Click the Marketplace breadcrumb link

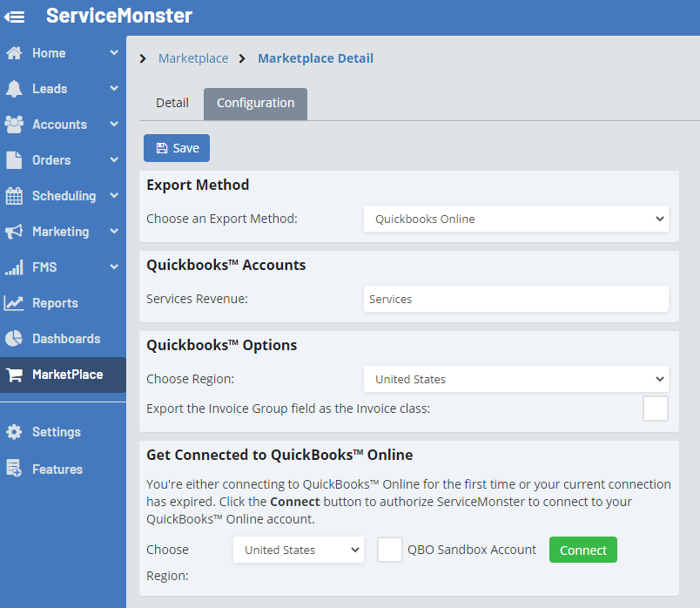click(193, 58)
